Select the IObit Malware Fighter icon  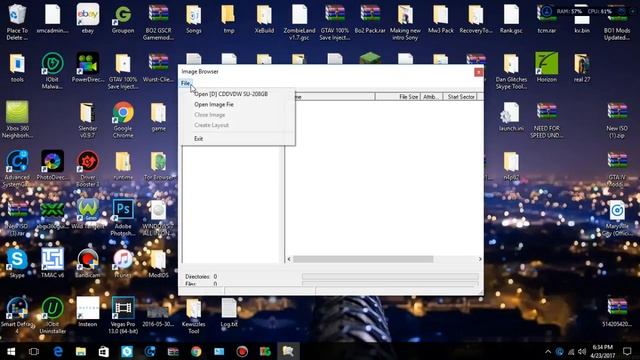pos(52,70)
